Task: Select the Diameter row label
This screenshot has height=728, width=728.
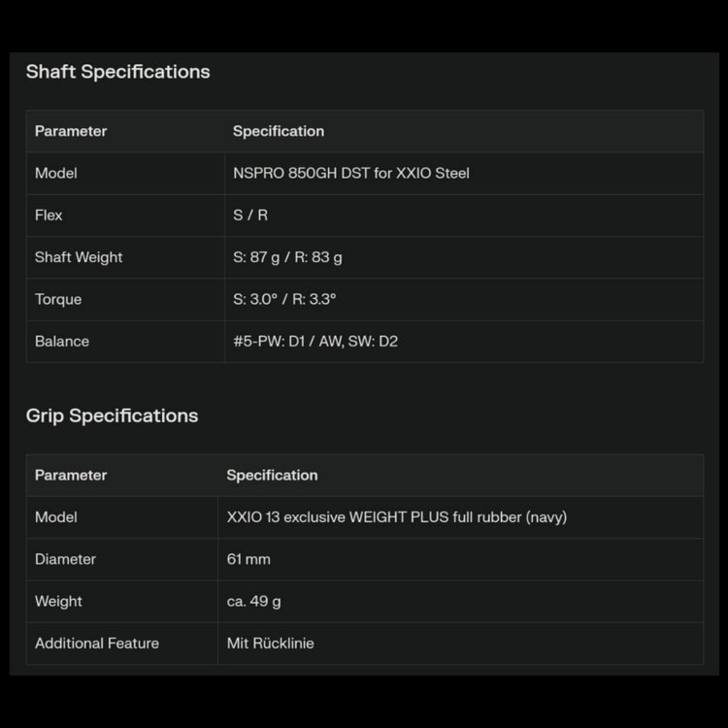Action: (x=65, y=559)
